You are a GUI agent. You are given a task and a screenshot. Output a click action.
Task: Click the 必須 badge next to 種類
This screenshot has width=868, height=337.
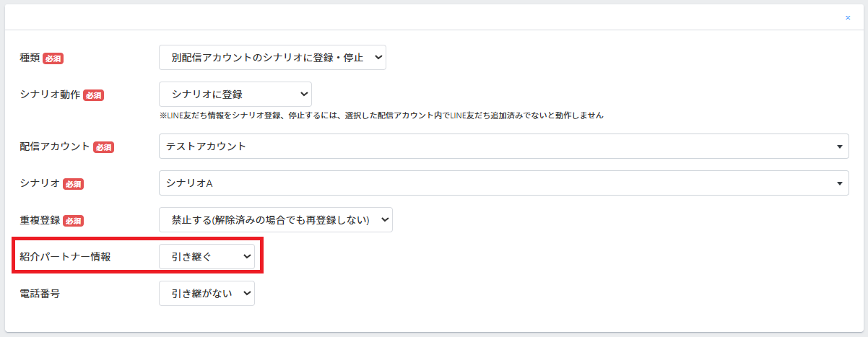coord(53,58)
